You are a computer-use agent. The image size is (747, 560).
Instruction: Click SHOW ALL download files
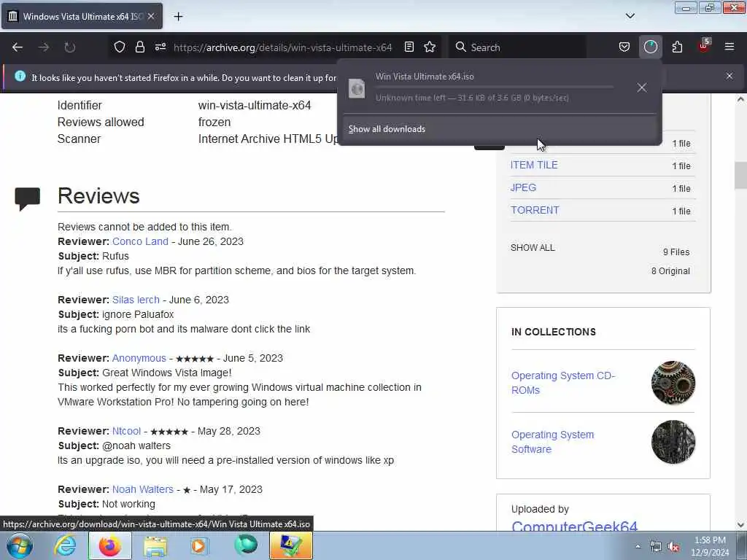533,248
